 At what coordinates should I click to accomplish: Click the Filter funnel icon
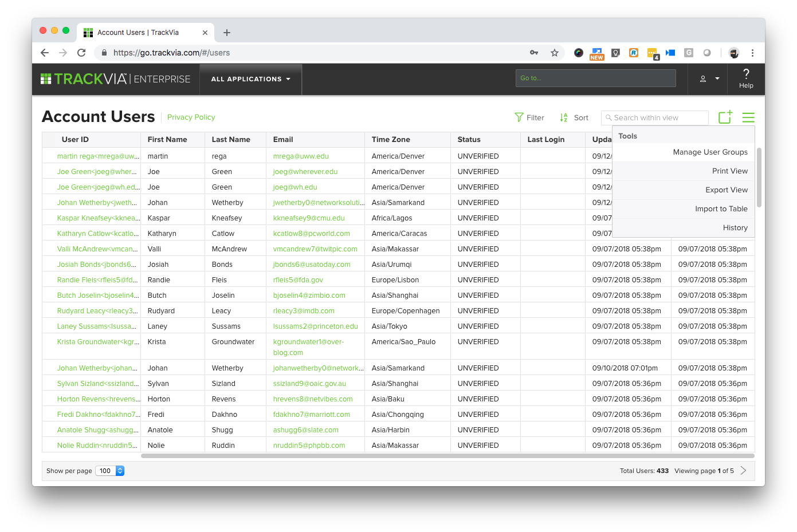[519, 117]
